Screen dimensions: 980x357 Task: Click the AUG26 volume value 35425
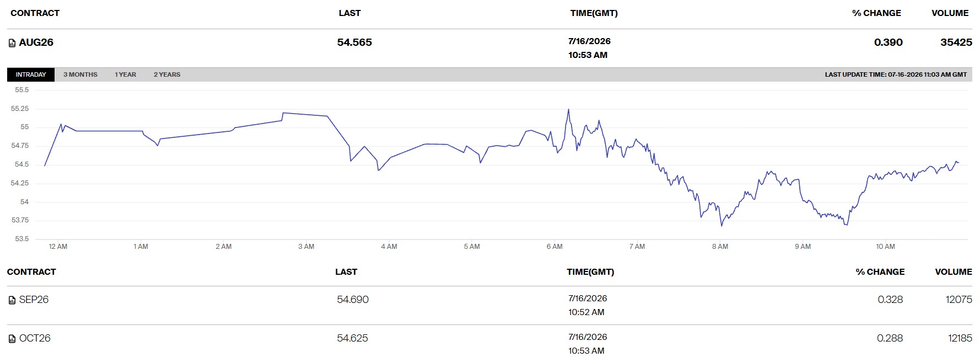[956, 42]
